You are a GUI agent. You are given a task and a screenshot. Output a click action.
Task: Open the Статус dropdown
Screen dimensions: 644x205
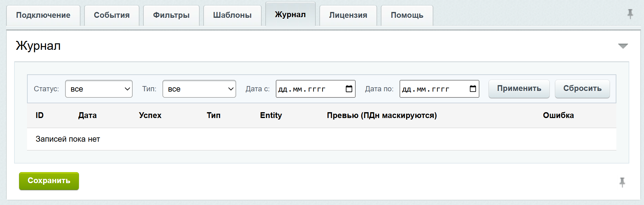(x=99, y=89)
